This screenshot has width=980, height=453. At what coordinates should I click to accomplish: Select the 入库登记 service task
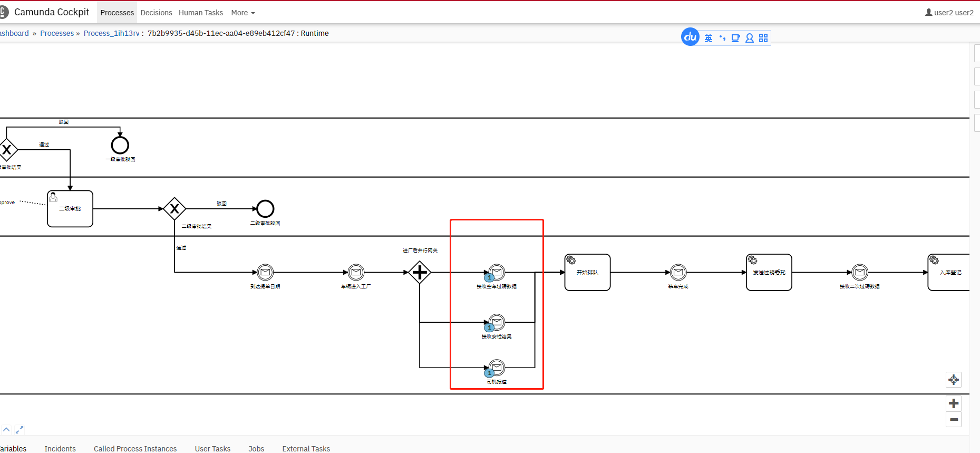(x=949, y=273)
